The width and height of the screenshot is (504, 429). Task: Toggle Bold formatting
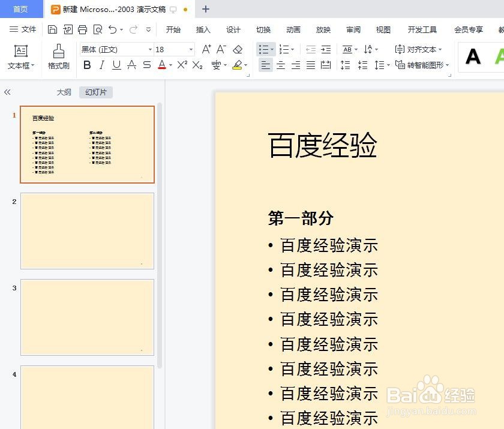click(87, 65)
